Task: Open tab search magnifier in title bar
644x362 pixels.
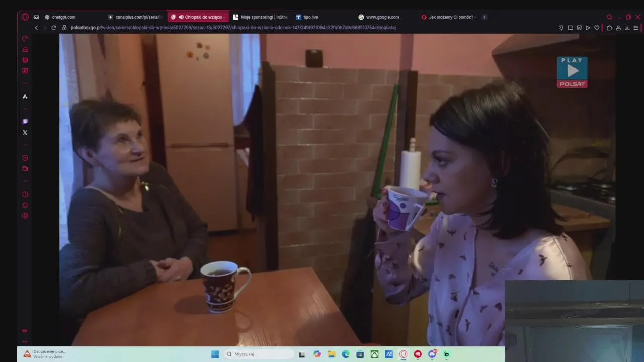Action: pos(609,17)
